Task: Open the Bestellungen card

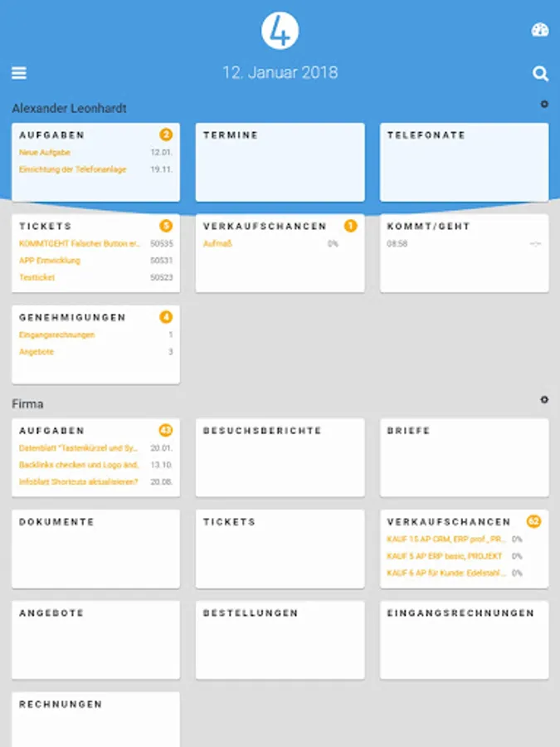Action: [280, 640]
